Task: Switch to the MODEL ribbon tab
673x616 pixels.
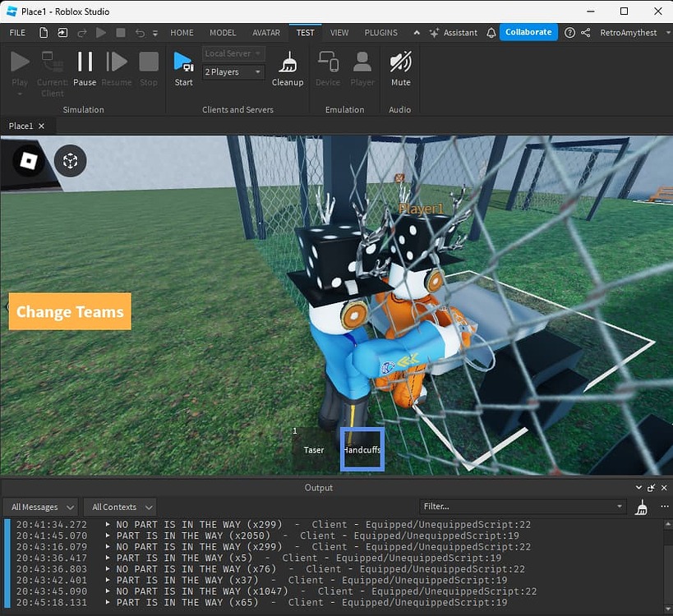Action: point(222,33)
